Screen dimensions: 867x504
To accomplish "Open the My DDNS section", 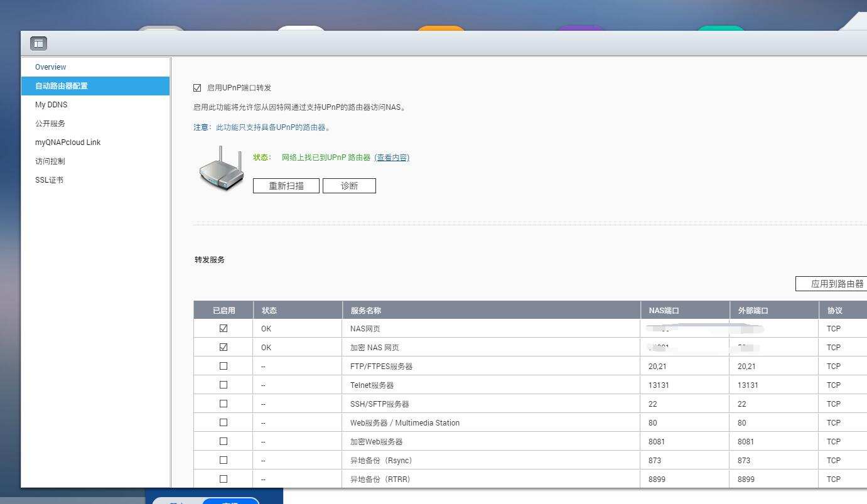I will click(53, 104).
